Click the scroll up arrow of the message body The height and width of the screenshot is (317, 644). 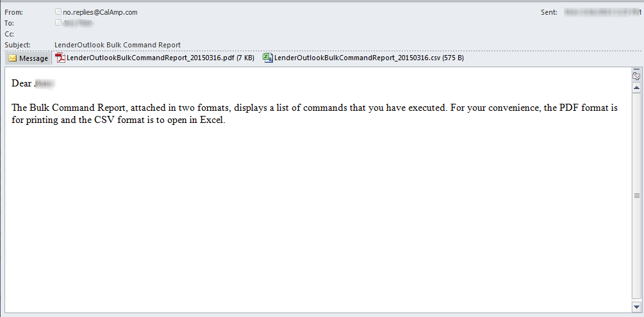(636, 87)
